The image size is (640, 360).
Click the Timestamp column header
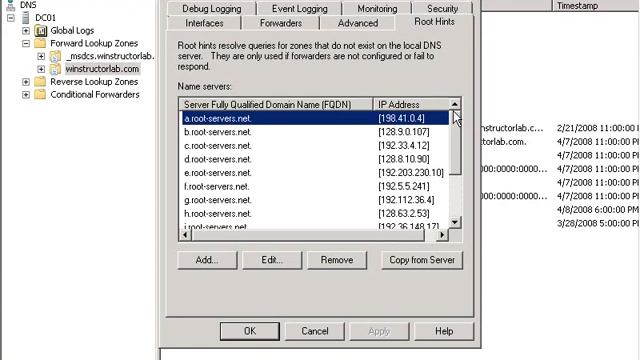(x=596, y=6)
